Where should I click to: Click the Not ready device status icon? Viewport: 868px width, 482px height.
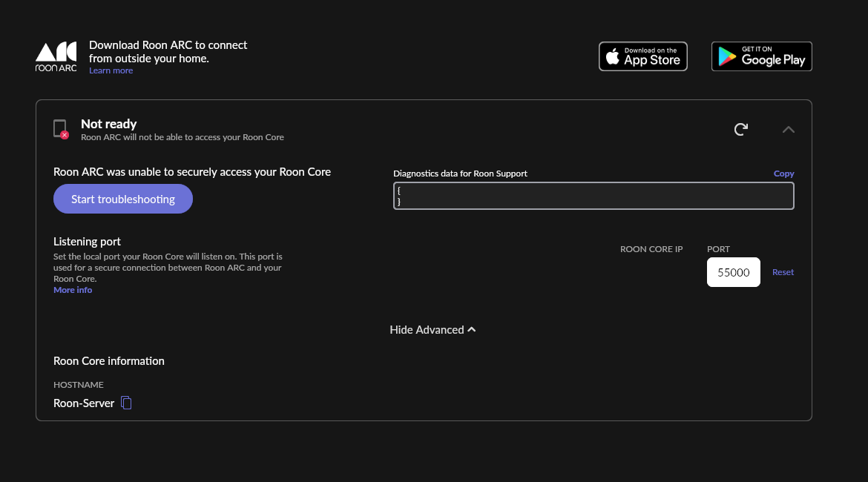pos(61,129)
